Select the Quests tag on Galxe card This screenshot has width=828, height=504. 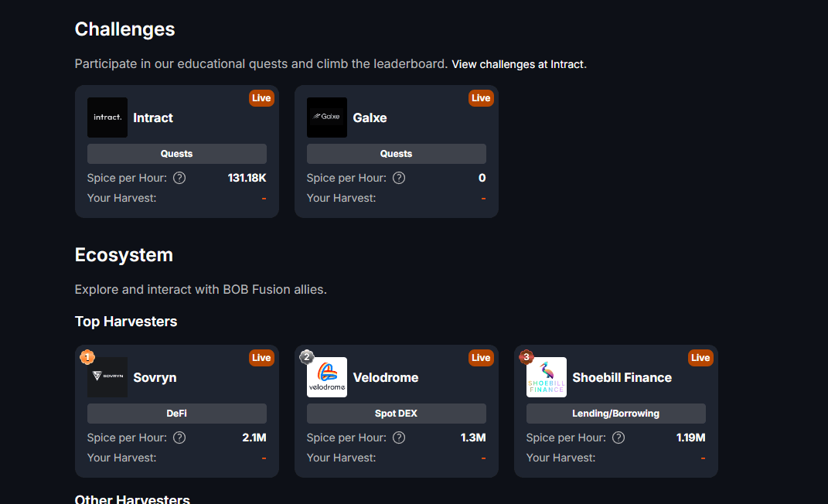tap(397, 154)
